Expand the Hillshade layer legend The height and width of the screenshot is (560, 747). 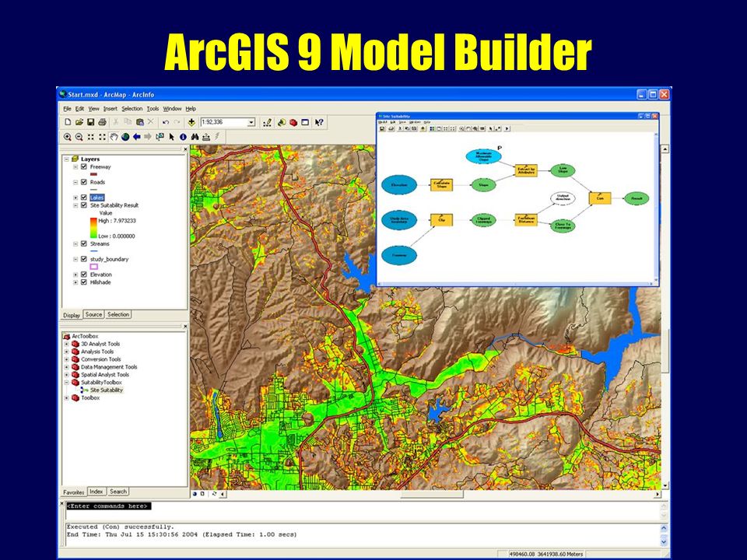click(75, 282)
